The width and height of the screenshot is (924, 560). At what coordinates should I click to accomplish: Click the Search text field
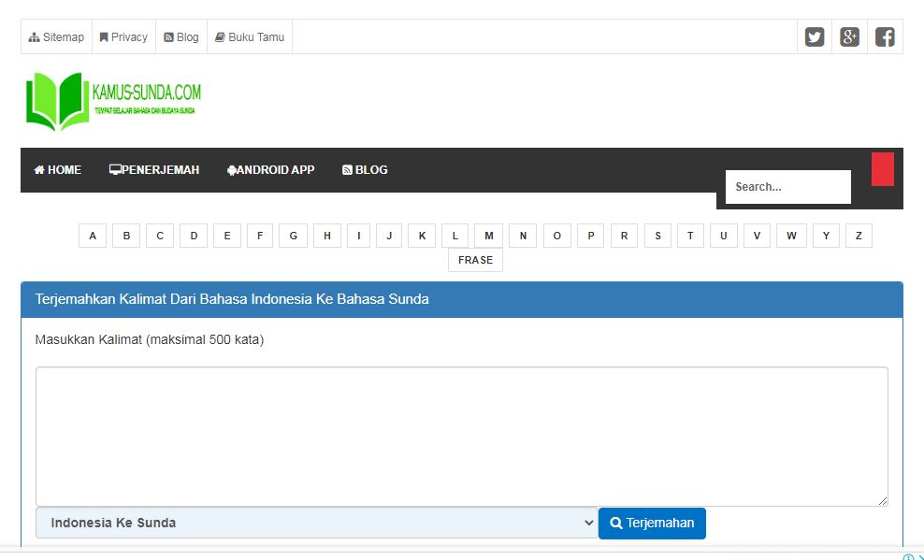coord(787,186)
